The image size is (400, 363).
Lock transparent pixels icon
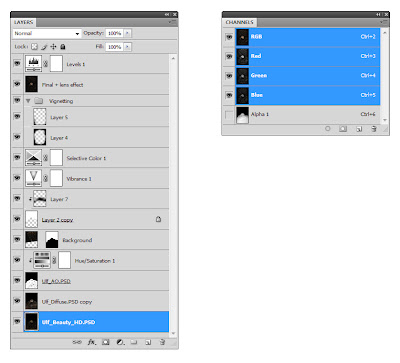point(34,47)
